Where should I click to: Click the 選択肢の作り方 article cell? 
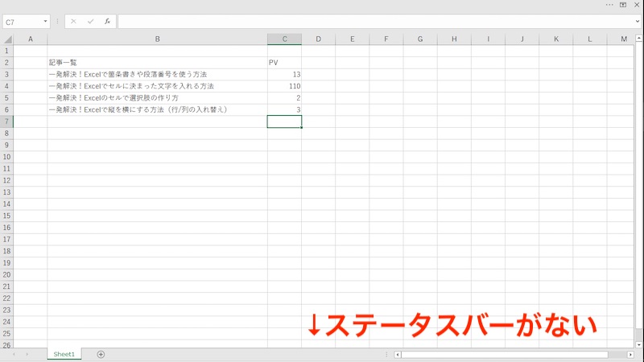point(157,98)
